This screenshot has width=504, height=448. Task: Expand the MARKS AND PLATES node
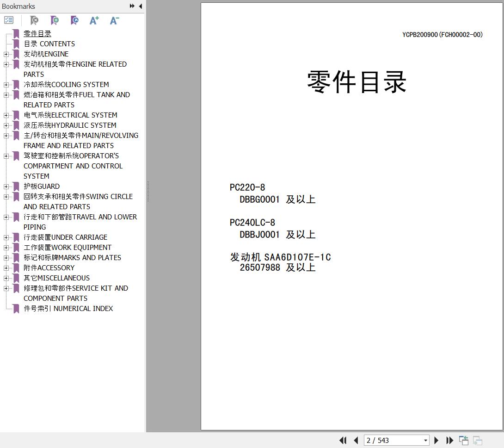[x=6, y=258]
